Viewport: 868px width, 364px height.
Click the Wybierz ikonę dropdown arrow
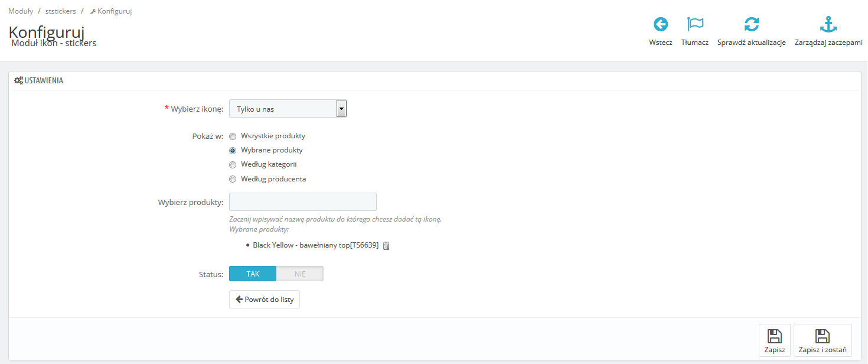[x=341, y=109]
